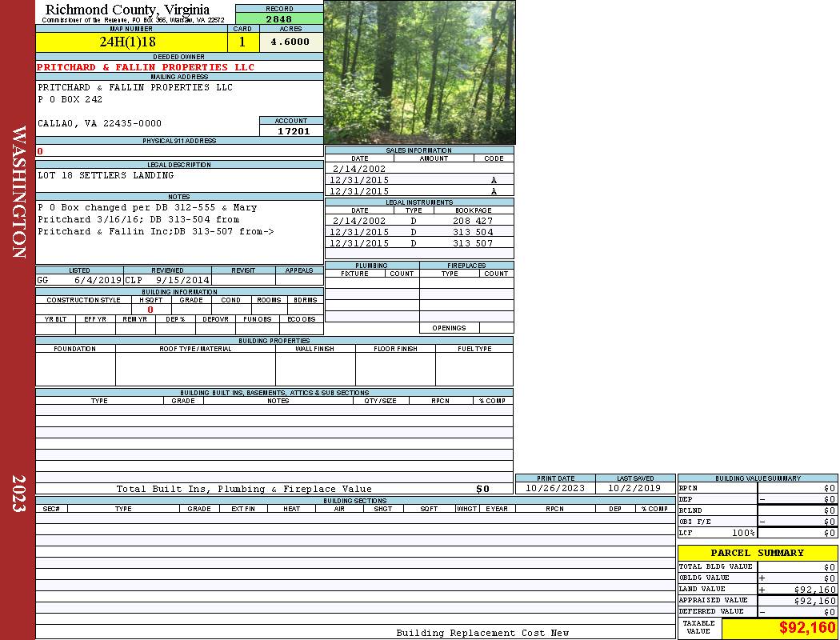Select the listed date 6/4/2019

[x=97, y=281]
